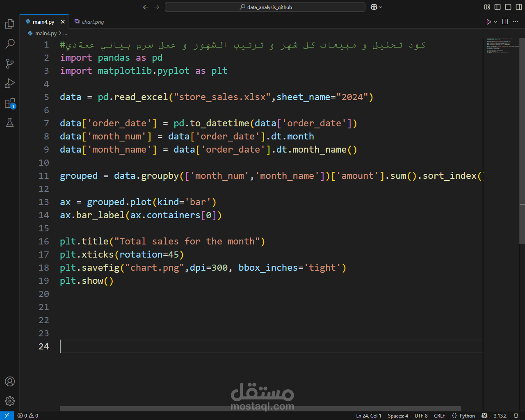
Task: Switch to the chart.png tab
Action: (93, 22)
